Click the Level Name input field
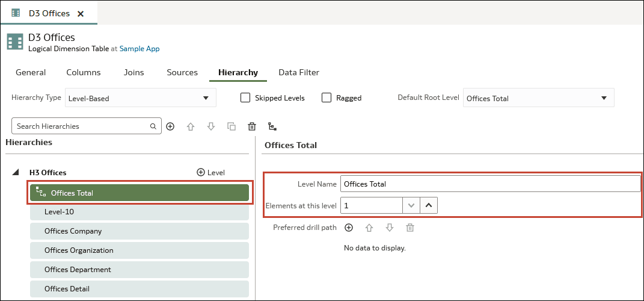 (491, 184)
